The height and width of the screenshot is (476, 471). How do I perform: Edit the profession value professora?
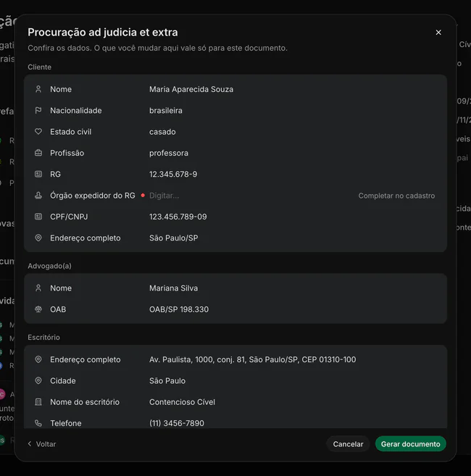[169, 153]
